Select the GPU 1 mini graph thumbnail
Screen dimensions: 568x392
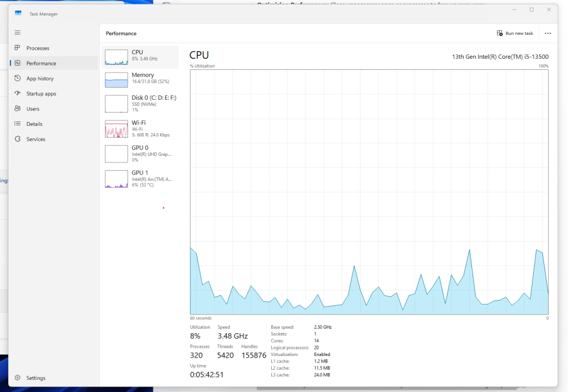tap(116, 179)
